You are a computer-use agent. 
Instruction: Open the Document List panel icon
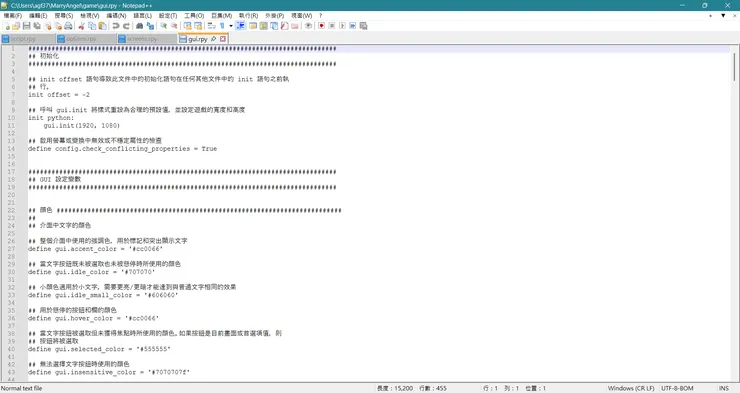click(x=274, y=26)
